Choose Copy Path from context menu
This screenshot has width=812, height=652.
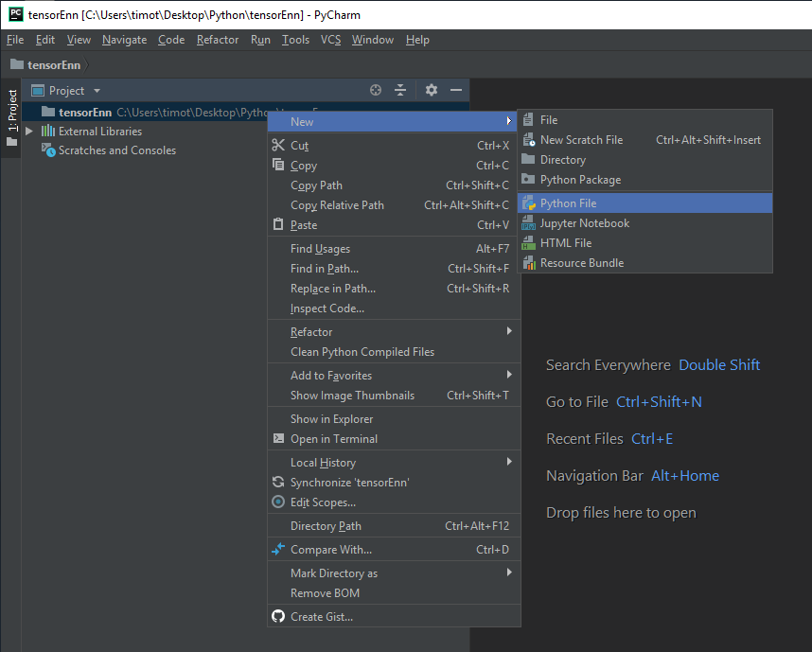coord(394,185)
